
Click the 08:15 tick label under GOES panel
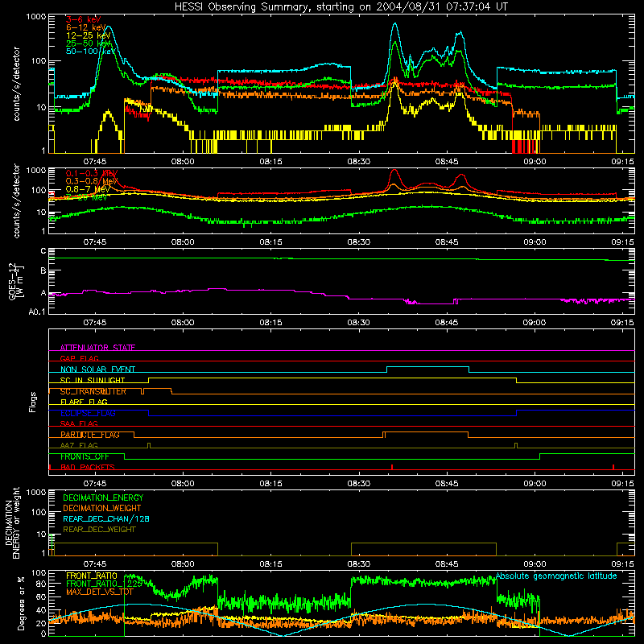[270, 323]
